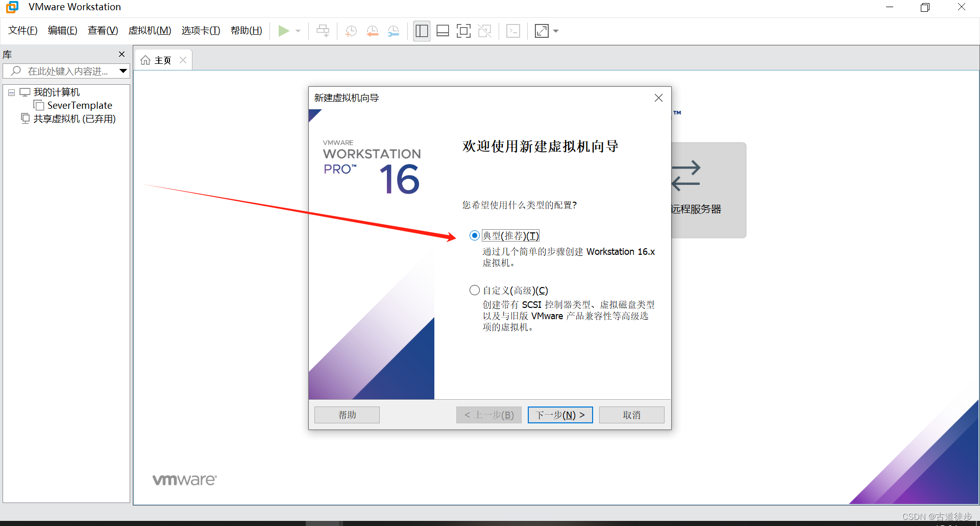Click the full screen mode icon

[463, 31]
